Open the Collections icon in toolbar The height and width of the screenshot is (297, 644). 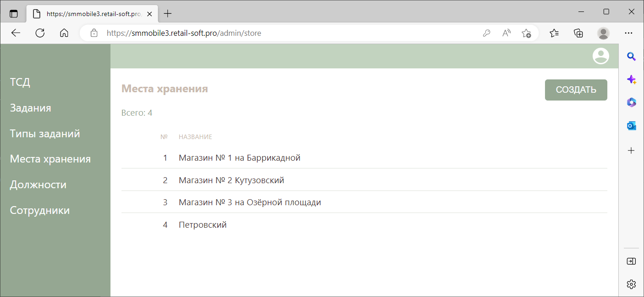point(578,33)
